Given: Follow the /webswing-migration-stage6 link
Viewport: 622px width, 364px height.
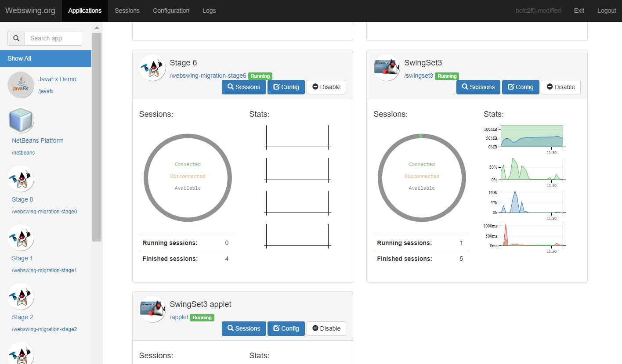Looking at the screenshot, I should 208,76.
